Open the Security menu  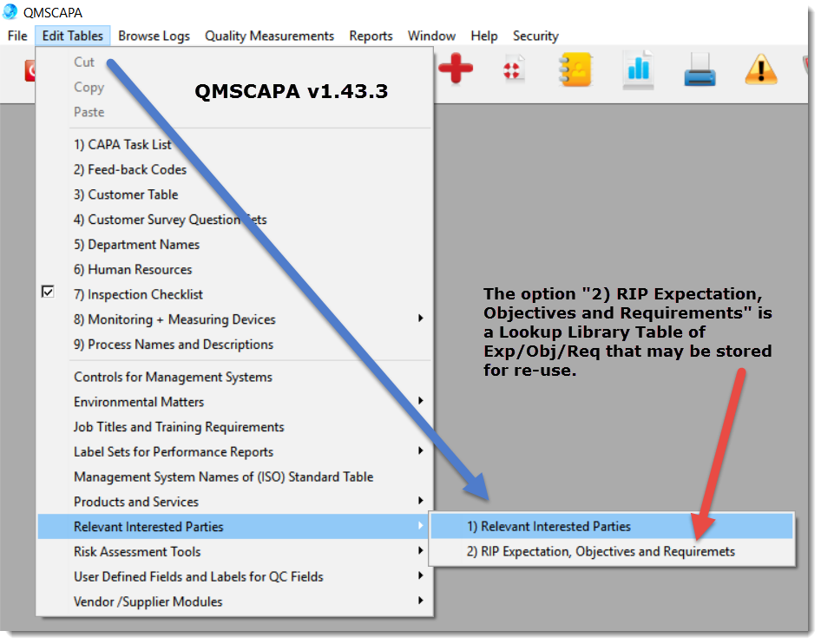[x=535, y=36]
